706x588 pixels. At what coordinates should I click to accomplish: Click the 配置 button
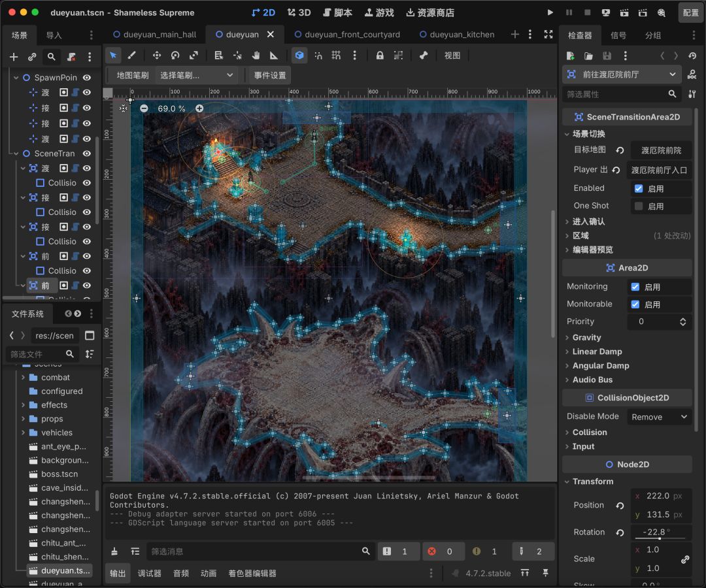click(x=691, y=12)
